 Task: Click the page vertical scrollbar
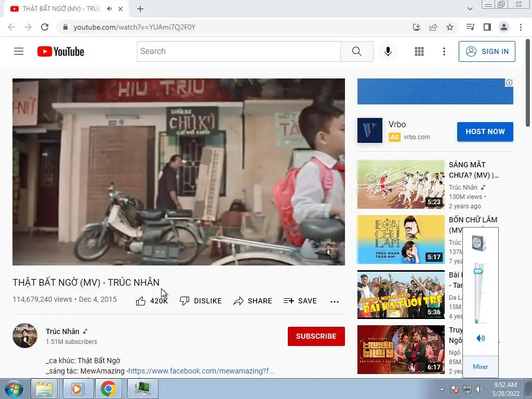tap(528, 84)
